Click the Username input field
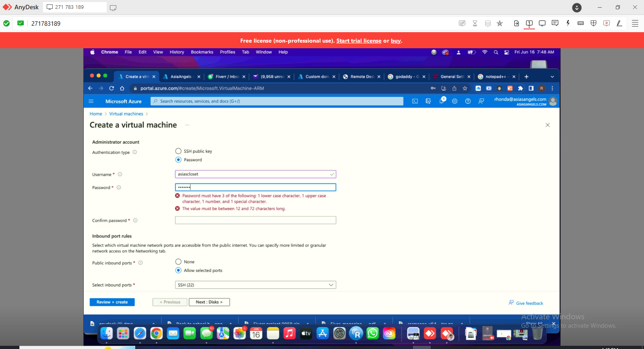 (x=256, y=174)
